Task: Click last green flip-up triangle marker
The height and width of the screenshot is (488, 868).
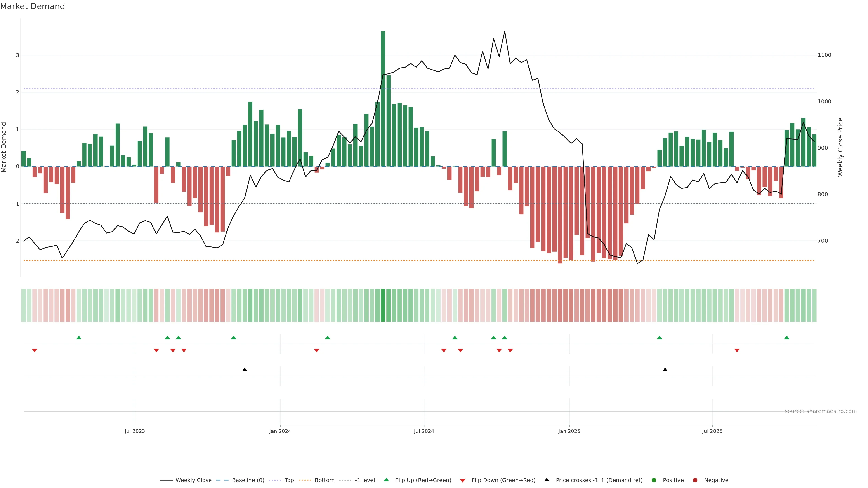Action: pyautogui.click(x=787, y=338)
